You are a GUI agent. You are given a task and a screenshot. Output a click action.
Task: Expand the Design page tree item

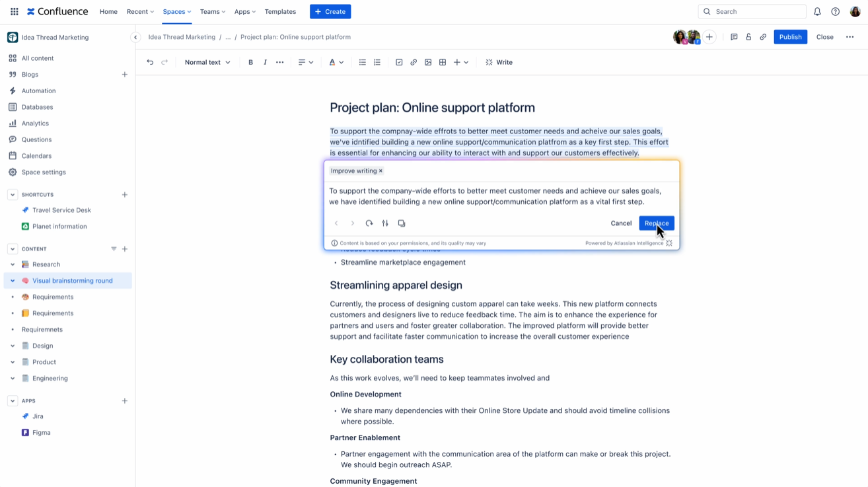pyautogui.click(x=13, y=346)
